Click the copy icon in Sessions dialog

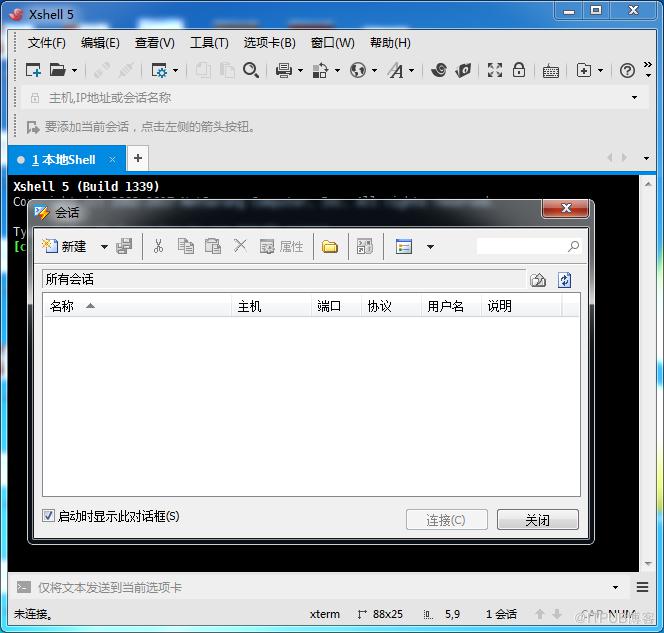(x=185, y=246)
